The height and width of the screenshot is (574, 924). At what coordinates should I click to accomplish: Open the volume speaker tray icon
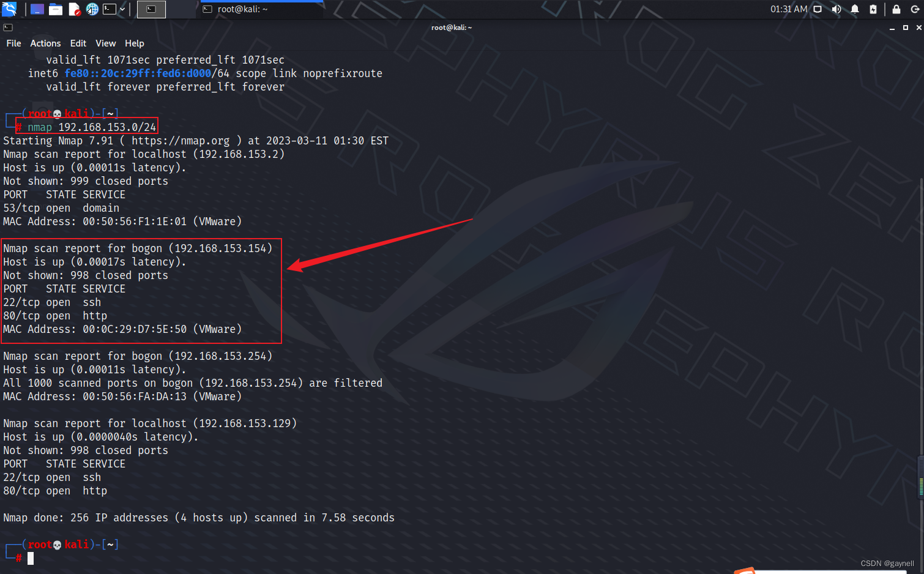coord(836,9)
